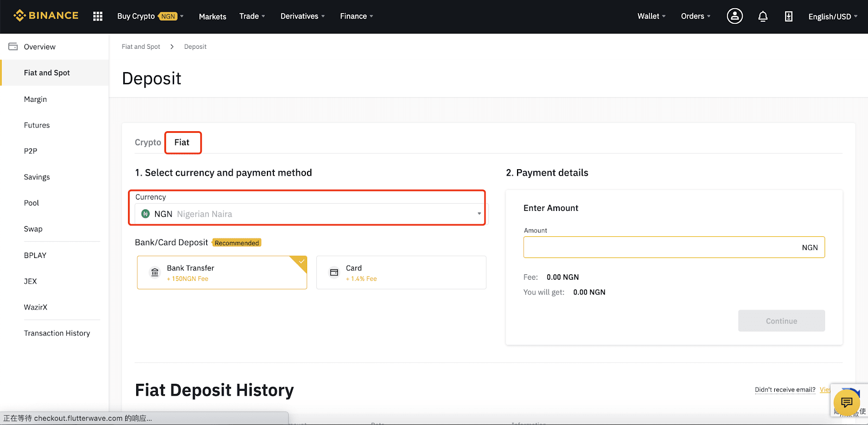Open the Currency NGN Nigerian Naira dropdown
This screenshot has height=425, width=868.
tap(311, 214)
